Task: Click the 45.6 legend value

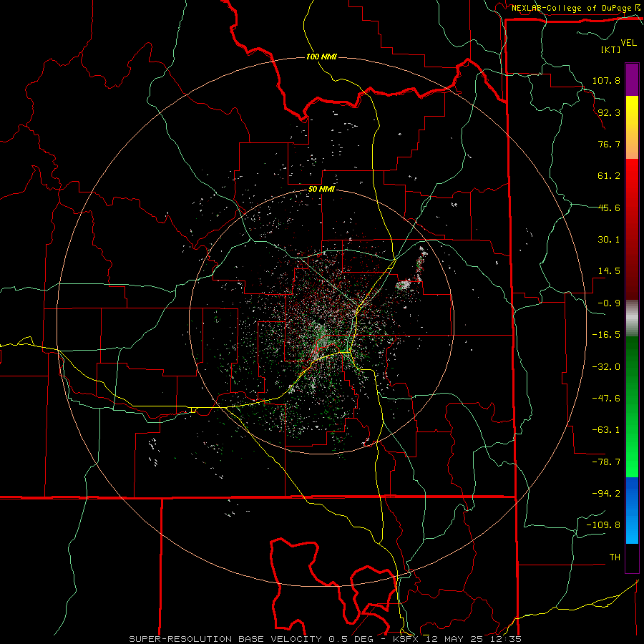Action: coord(609,208)
